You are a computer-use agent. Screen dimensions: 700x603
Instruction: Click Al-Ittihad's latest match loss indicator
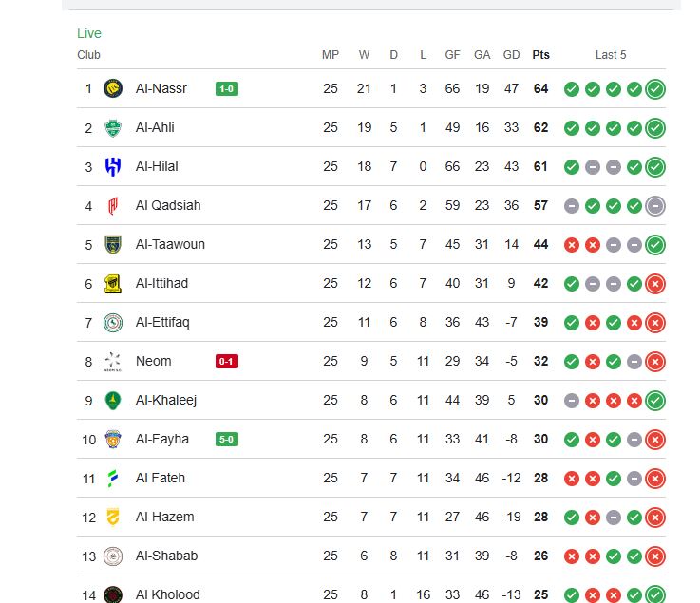tap(655, 284)
